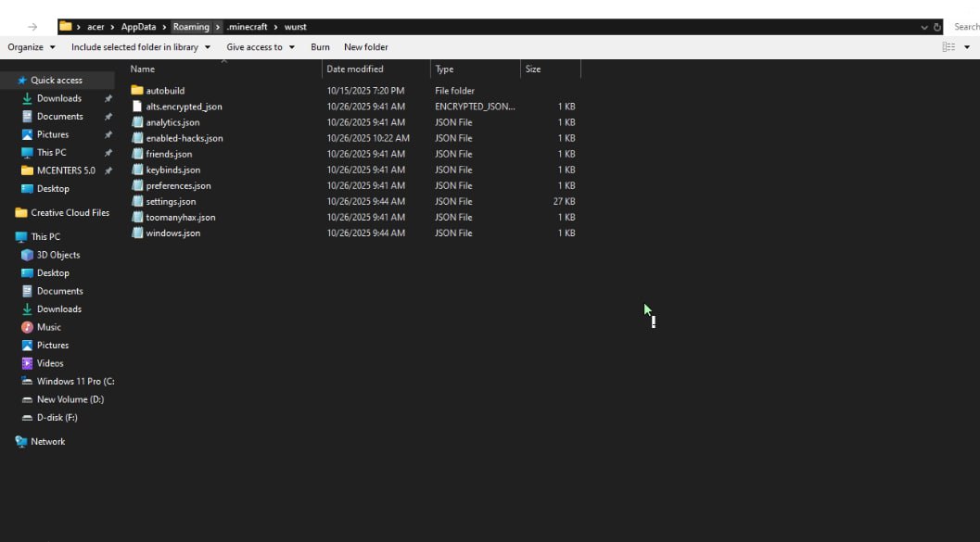Image resolution: width=980 pixels, height=542 pixels.
Task: Select the enabled-hacks.json file
Action: click(x=184, y=138)
